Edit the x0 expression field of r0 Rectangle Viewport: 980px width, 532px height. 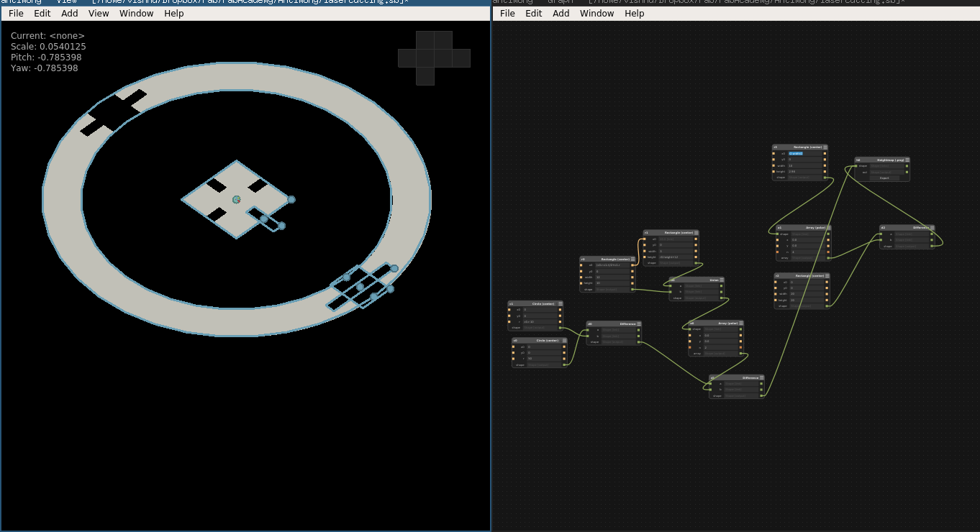612,265
